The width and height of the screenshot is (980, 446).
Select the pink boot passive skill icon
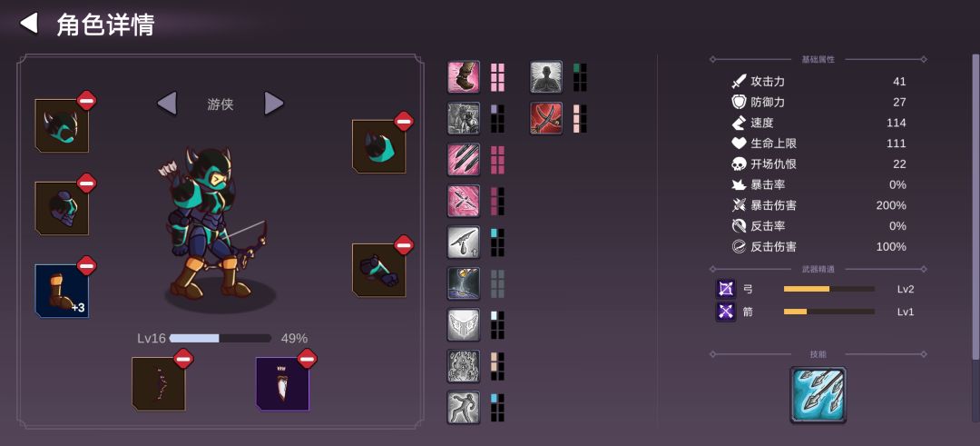[464, 77]
